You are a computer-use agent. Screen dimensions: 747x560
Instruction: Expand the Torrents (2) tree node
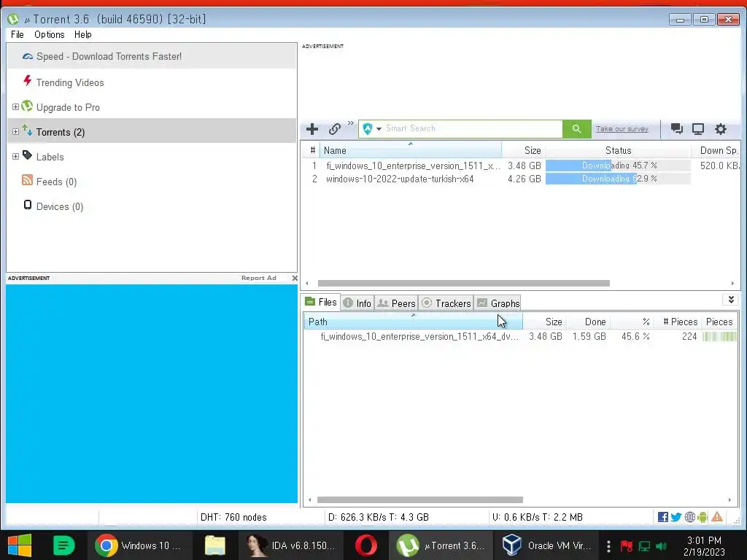15,131
